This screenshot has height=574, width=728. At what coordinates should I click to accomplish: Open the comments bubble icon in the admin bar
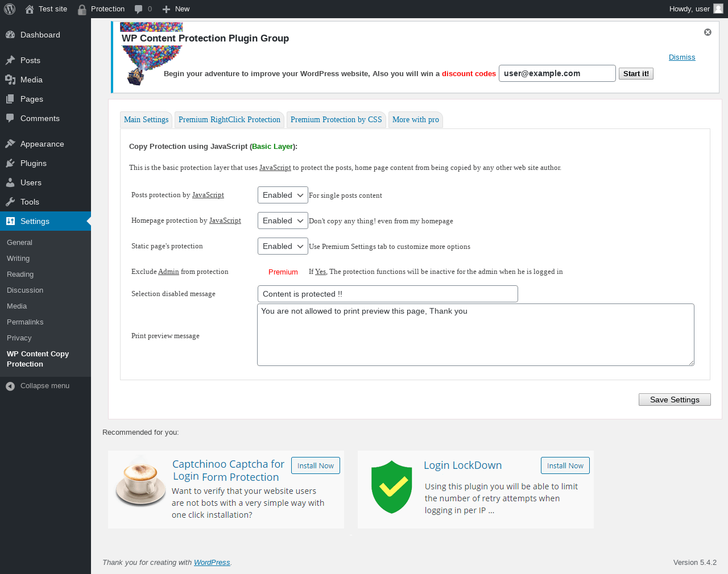click(139, 9)
